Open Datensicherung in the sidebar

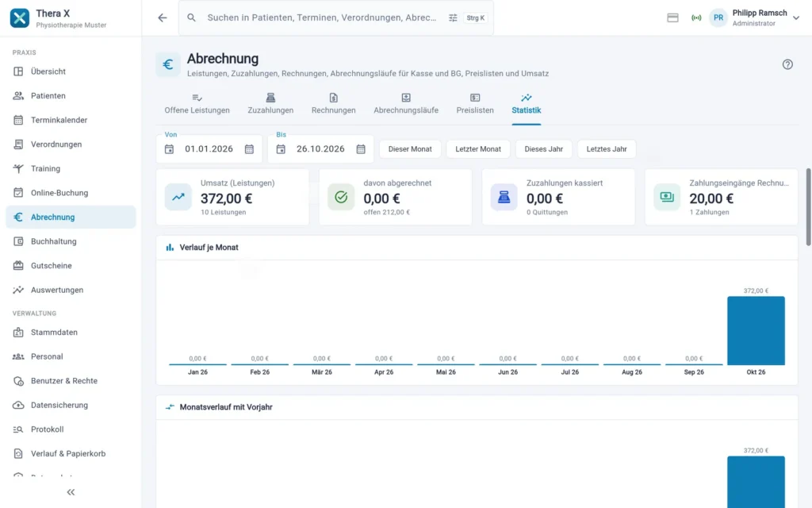[x=71, y=406]
